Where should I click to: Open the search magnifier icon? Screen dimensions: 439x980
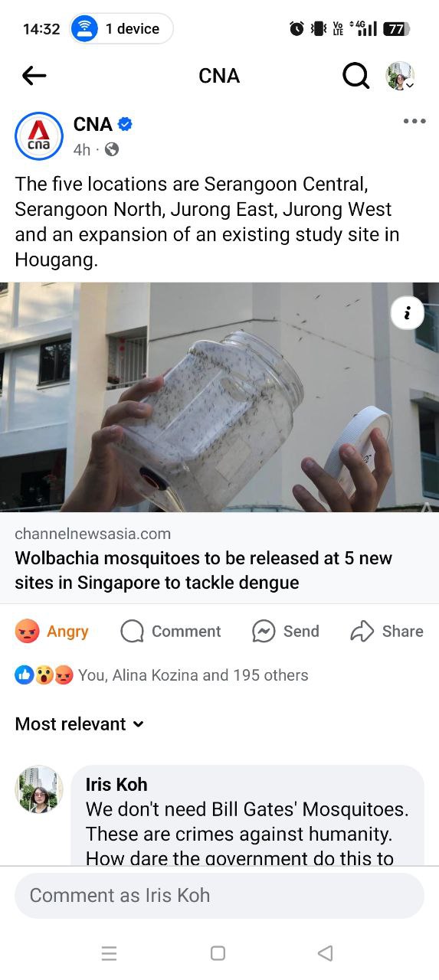coord(355,75)
